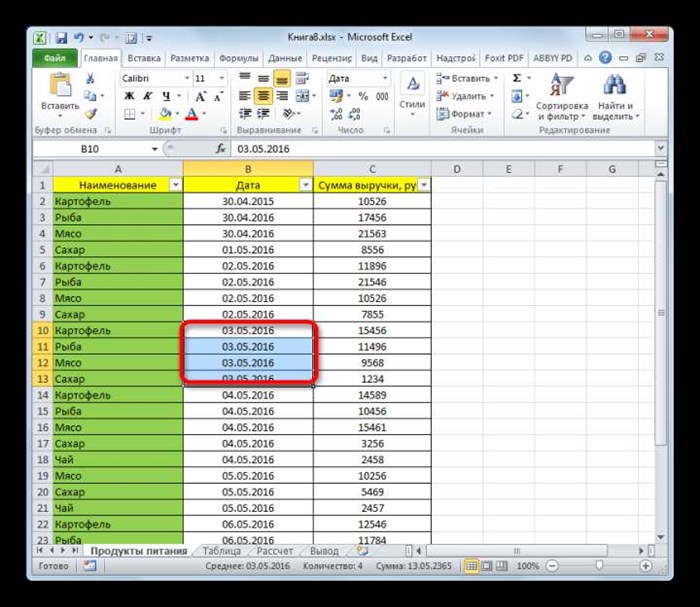Align text to top of cell

[245, 78]
